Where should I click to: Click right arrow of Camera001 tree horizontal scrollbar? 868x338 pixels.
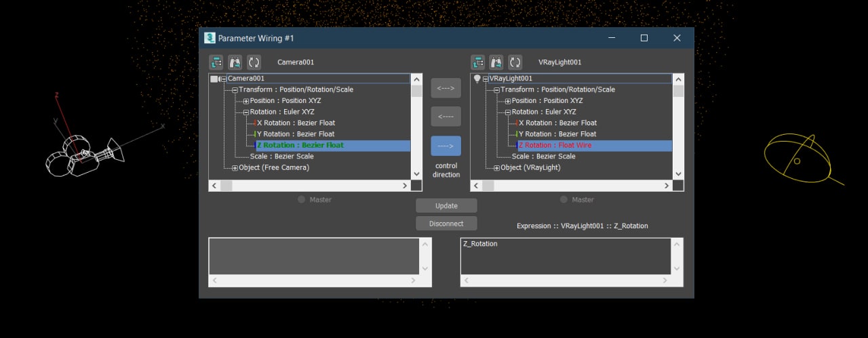[406, 186]
